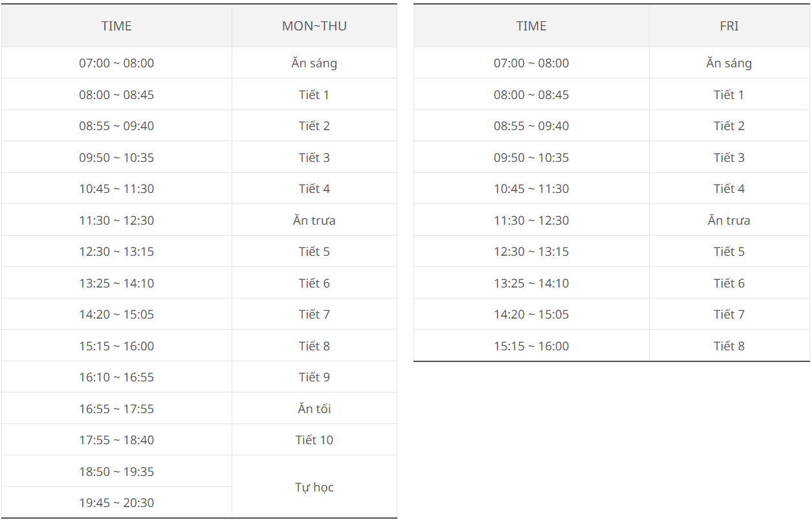Click the Ăn tối cell
The width and height of the screenshot is (812, 520).
pos(314,409)
